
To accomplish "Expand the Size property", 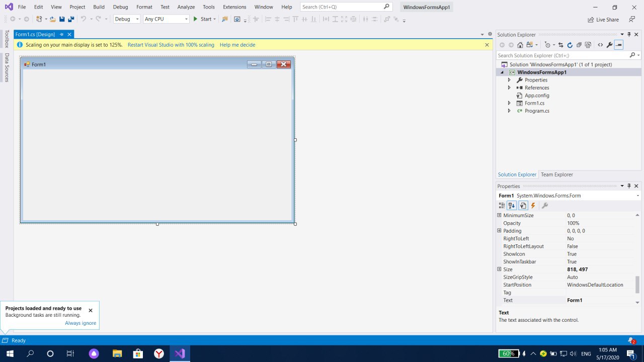I will point(500,269).
